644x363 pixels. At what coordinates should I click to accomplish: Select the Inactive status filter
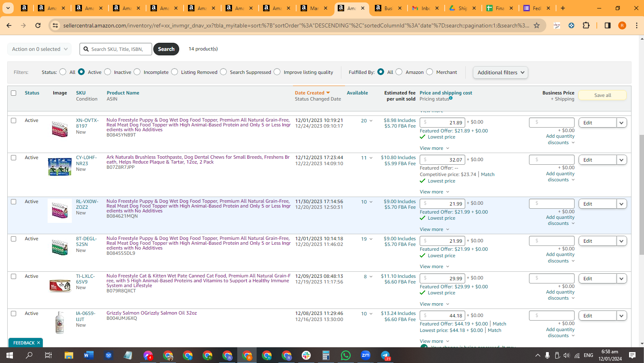click(108, 72)
